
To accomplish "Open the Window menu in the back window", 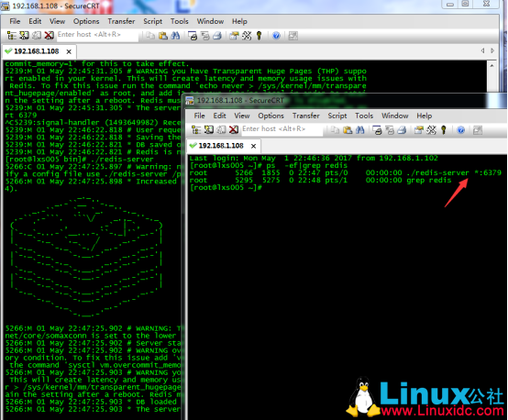I will 210,21.
